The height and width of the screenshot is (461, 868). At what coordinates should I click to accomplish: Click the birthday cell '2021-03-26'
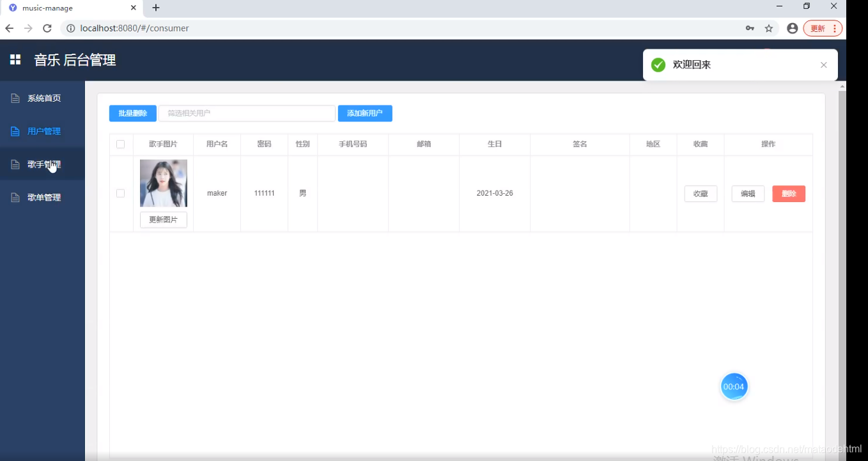click(x=495, y=193)
